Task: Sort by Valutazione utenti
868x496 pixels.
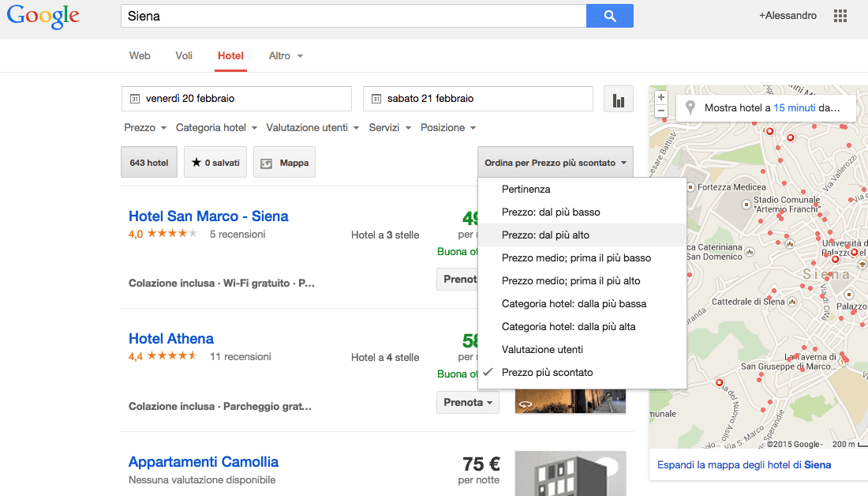Action: (582, 350)
